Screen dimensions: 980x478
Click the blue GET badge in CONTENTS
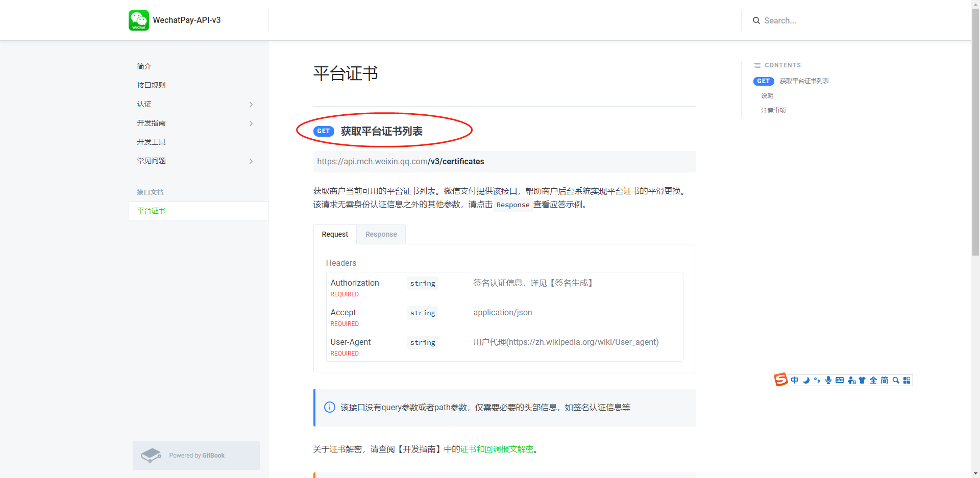(x=764, y=81)
